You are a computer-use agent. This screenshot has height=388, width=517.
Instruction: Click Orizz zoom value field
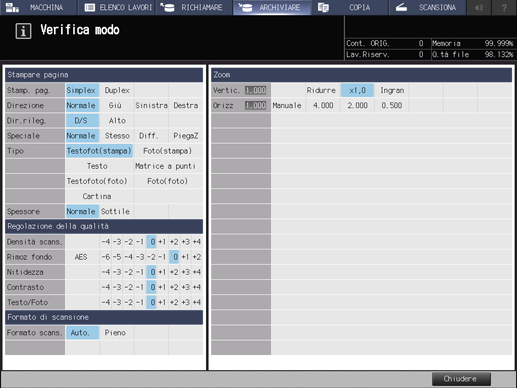coord(256,105)
